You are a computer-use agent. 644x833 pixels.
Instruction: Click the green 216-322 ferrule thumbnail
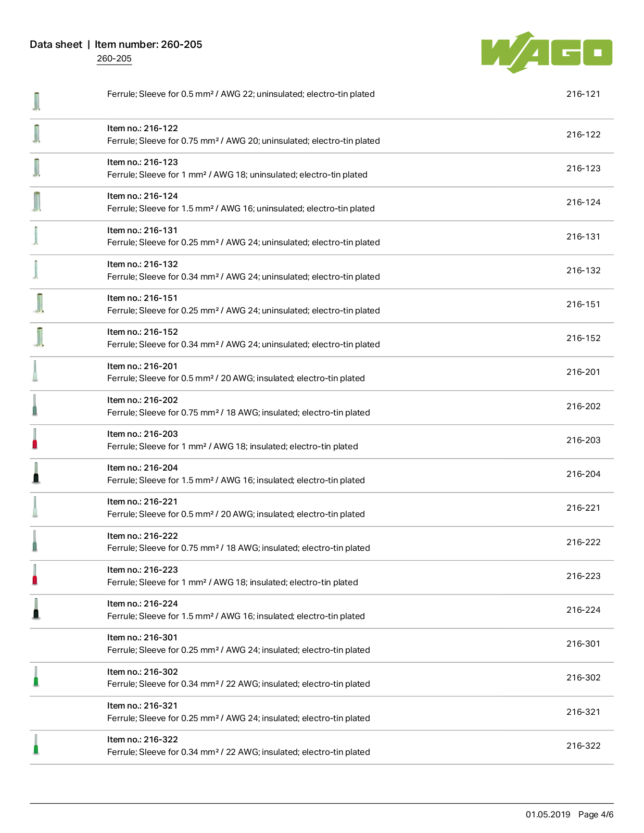tap(36, 744)
